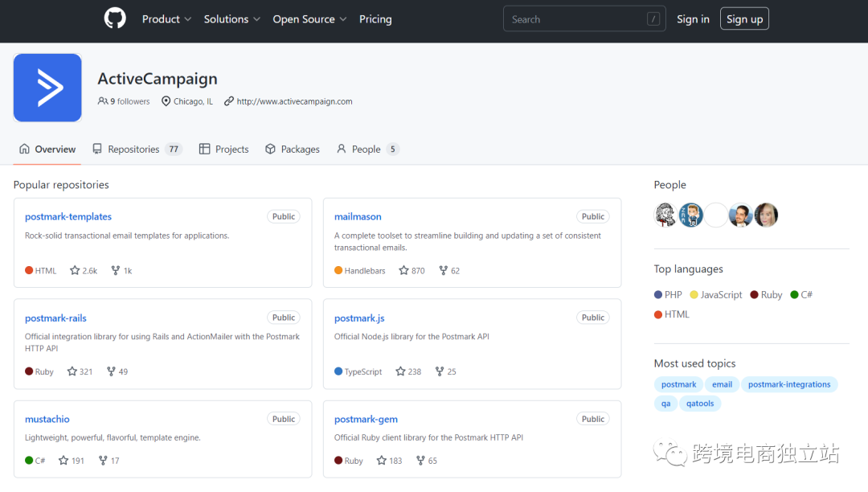Open the first People avatar
The image size is (868, 492).
665,215
